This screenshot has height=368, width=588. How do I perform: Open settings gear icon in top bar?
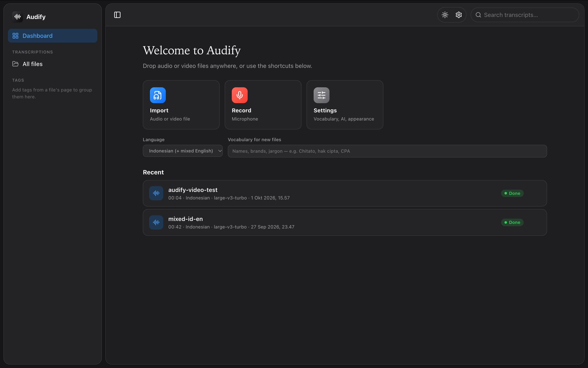coord(459,15)
